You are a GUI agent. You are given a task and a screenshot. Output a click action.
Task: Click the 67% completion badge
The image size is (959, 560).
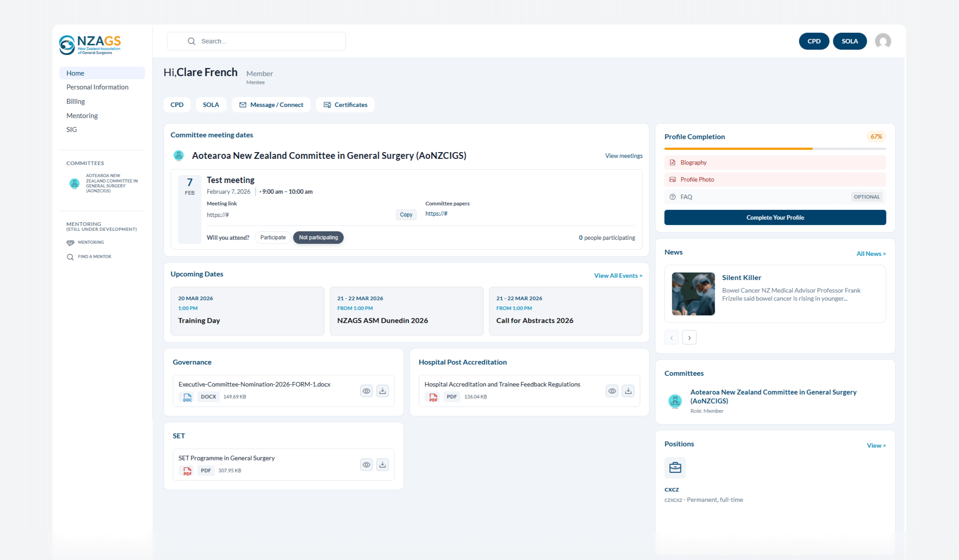coord(876,137)
